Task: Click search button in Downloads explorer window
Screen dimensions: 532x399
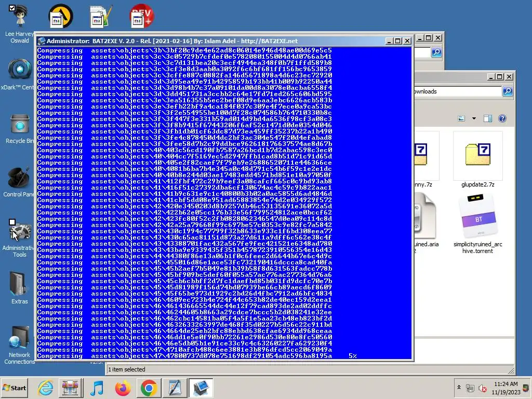Action: tap(508, 91)
